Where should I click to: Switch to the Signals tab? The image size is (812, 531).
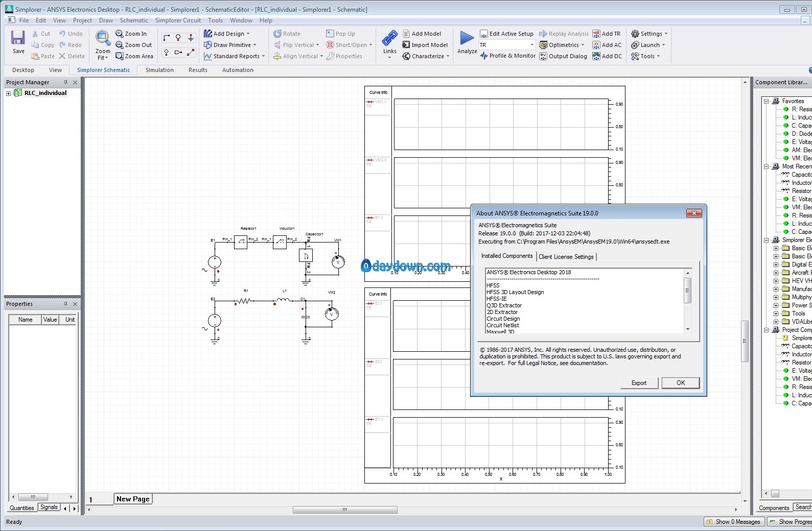coord(49,507)
